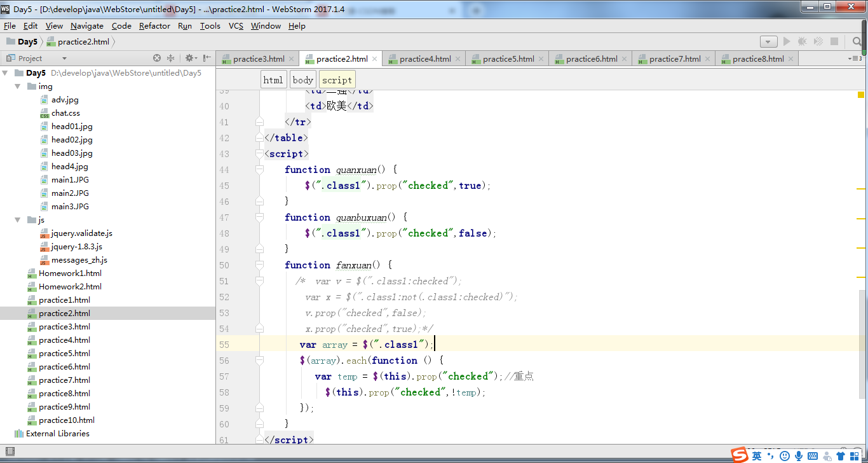Screen dimensions: 868x463
Task: Select Homework1.html in project tree
Action: (64, 273)
